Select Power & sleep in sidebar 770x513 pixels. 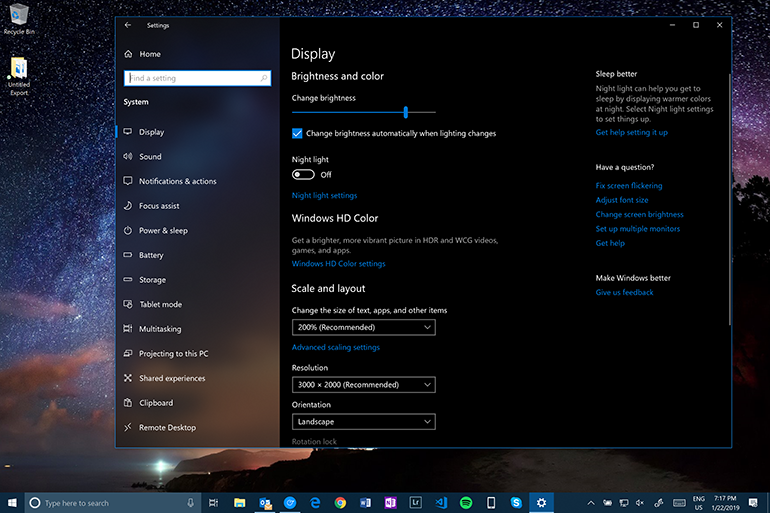tap(162, 231)
